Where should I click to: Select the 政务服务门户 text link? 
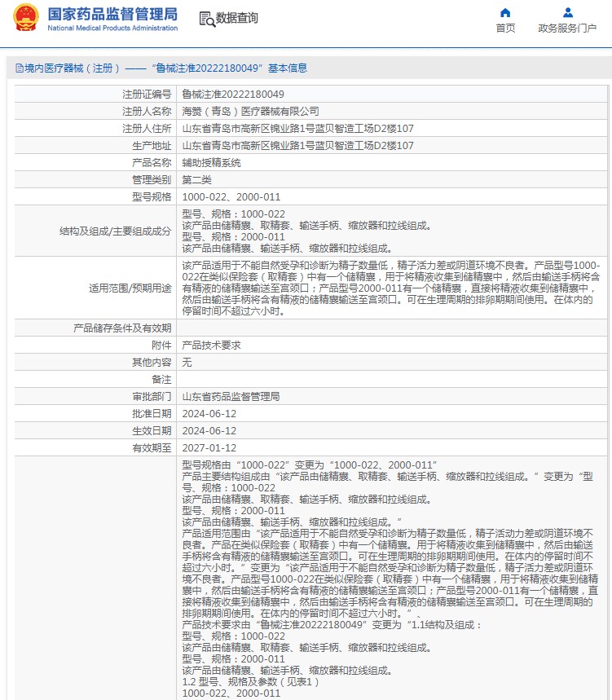point(567,29)
